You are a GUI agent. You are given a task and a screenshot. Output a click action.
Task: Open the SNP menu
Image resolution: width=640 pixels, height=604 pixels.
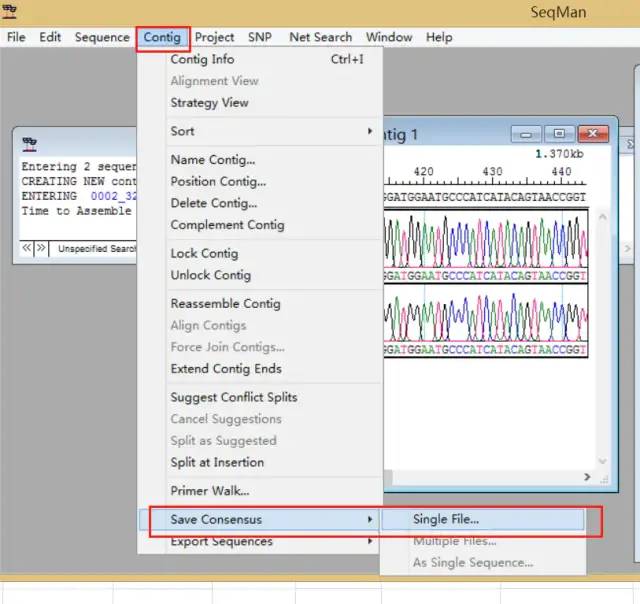(260, 37)
